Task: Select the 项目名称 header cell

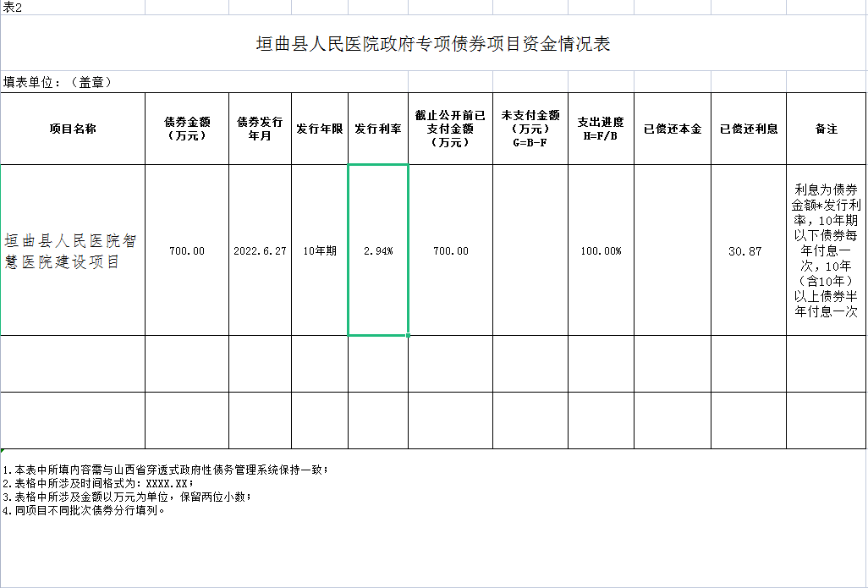Action: pyautogui.click(x=73, y=129)
